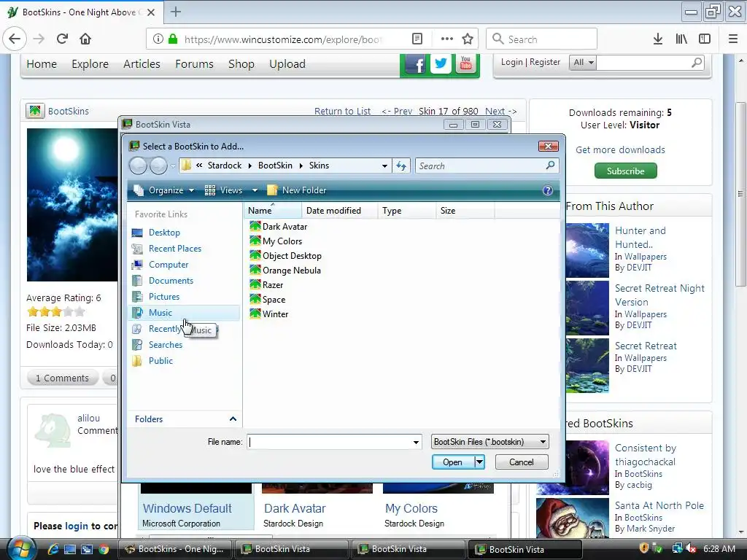Open the Facebook icon on WinCustomize header
The height and width of the screenshot is (560, 747).
[x=416, y=64]
